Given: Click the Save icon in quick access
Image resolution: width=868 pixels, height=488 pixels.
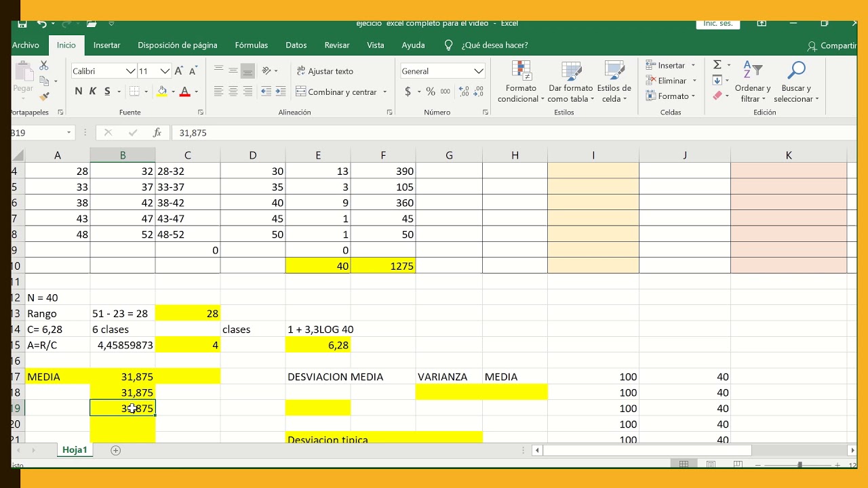Looking at the screenshot, I should (x=22, y=24).
